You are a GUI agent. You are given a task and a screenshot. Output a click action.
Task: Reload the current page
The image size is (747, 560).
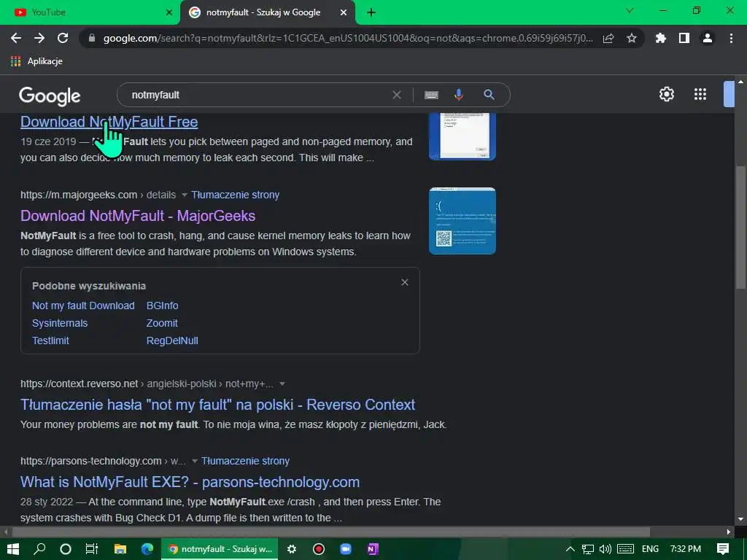click(x=63, y=38)
